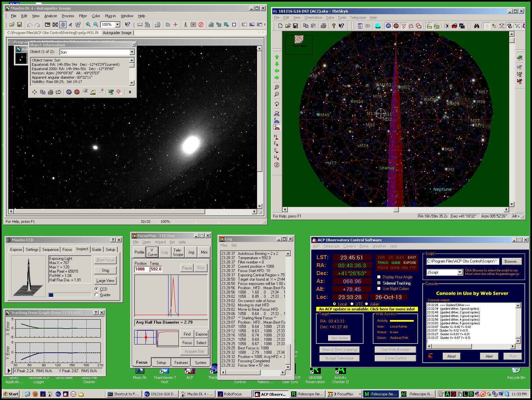Enable Use Night Colors checkbox
Image resolution: width=532 pixels, height=400 pixels.
(379, 289)
